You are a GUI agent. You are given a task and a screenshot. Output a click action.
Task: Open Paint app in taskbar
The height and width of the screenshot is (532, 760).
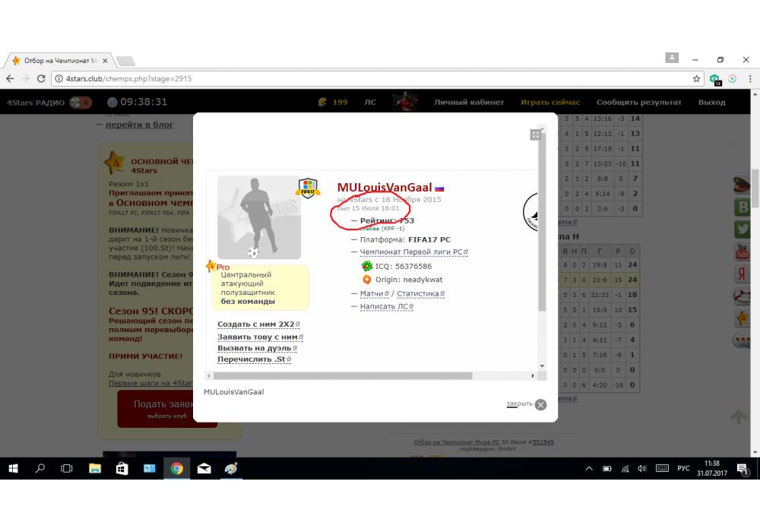point(231,468)
